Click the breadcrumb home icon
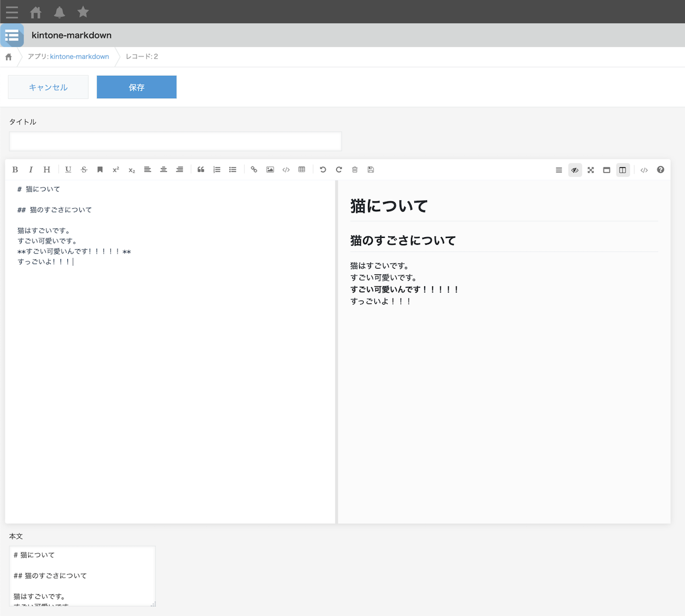Screen dimensions: 685x616 (9, 57)
